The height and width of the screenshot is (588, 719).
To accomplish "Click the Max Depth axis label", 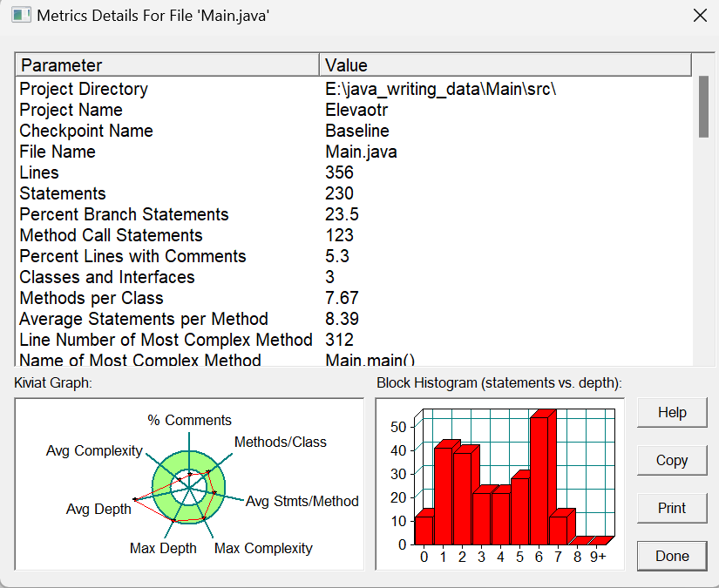I will 163,548.
